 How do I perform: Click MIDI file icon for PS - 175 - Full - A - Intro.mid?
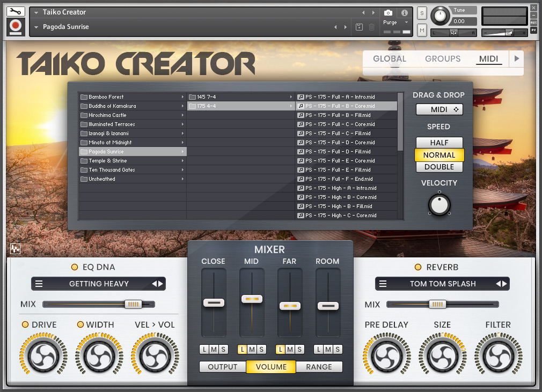pyautogui.click(x=301, y=97)
